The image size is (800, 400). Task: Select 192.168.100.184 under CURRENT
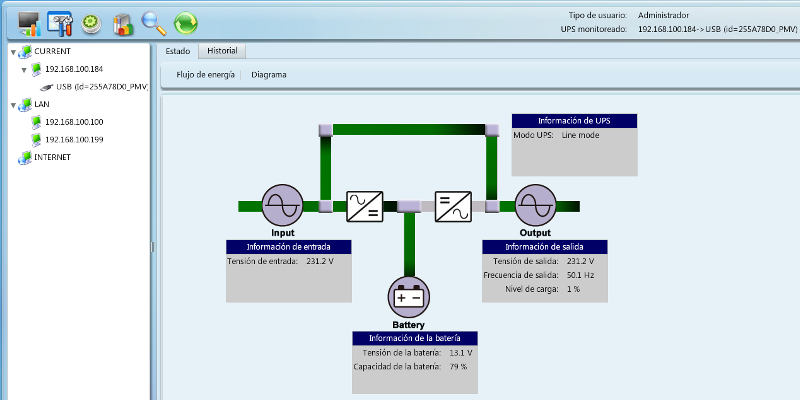(74, 69)
